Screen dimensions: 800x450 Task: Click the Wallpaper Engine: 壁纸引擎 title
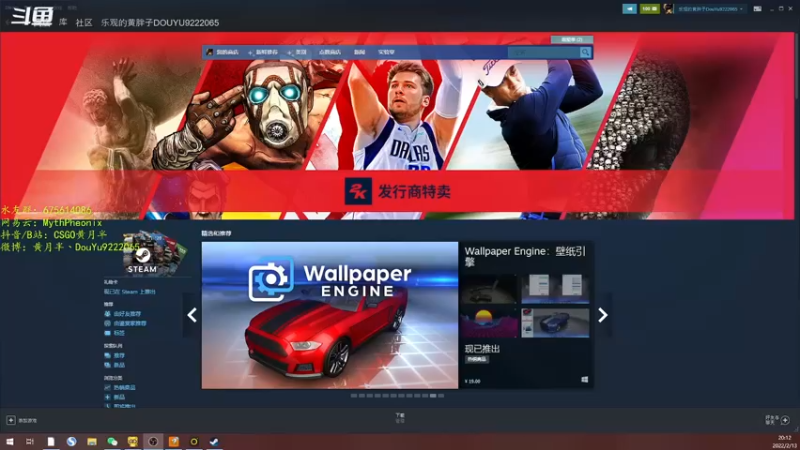pyautogui.click(x=525, y=256)
